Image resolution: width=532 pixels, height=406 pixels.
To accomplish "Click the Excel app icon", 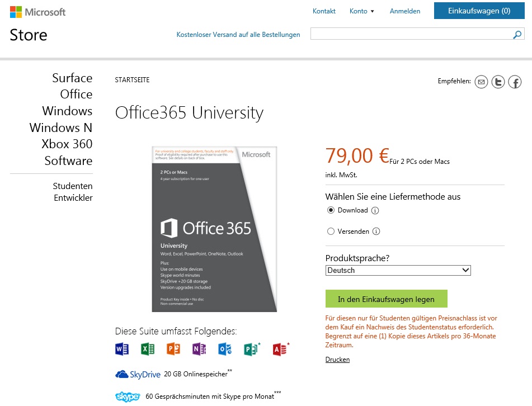I will pyautogui.click(x=147, y=349).
